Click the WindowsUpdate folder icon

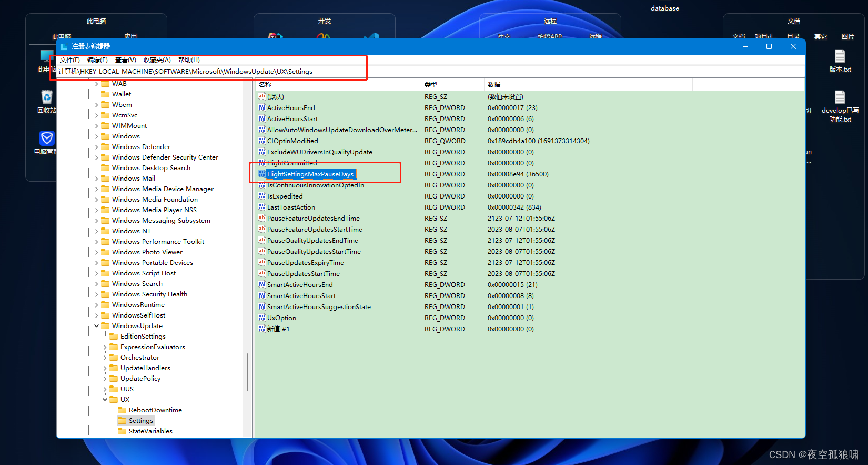coord(105,325)
